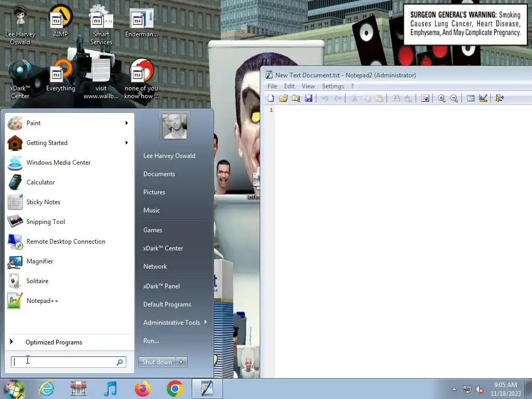The image size is (532, 399).
Task: Click the Undo arrow in Notepad2 toolbar
Action: coord(325,98)
